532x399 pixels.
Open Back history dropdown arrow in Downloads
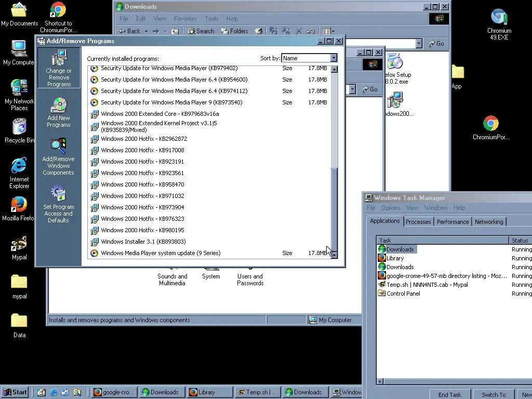coord(146,31)
